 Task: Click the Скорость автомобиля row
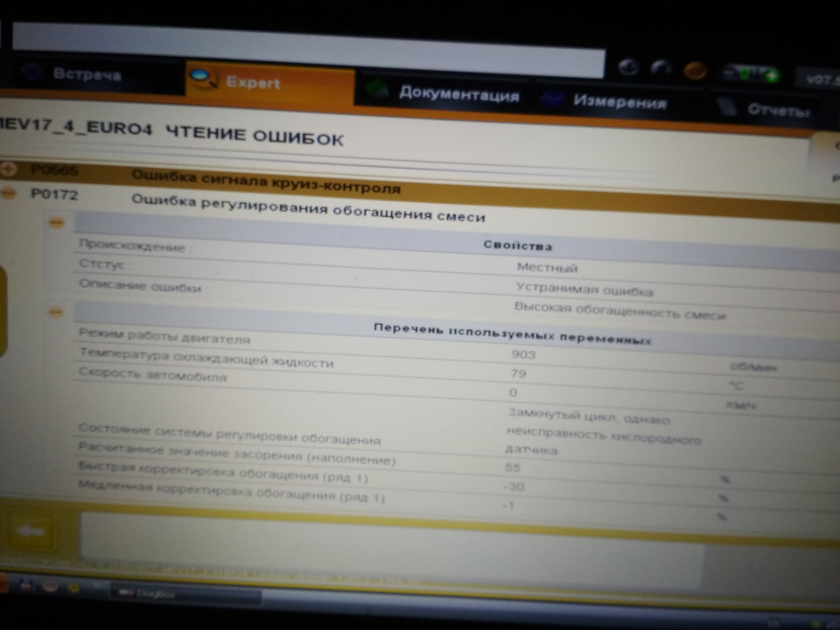coord(152,374)
